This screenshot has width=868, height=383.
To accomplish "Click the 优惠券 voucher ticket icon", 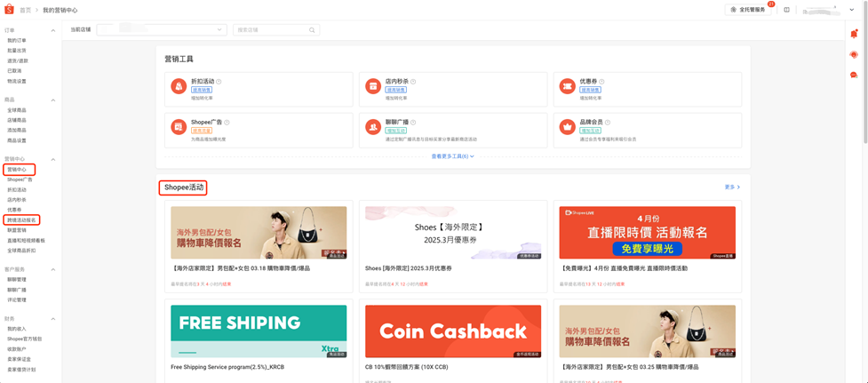I will pyautogui.click(x=567, y=86).
